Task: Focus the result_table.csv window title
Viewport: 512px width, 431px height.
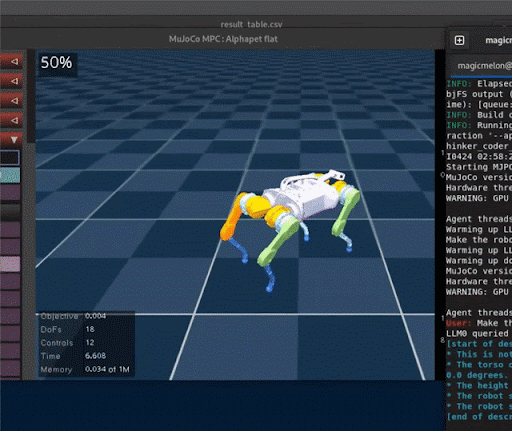Action: [x=251, y=24]
